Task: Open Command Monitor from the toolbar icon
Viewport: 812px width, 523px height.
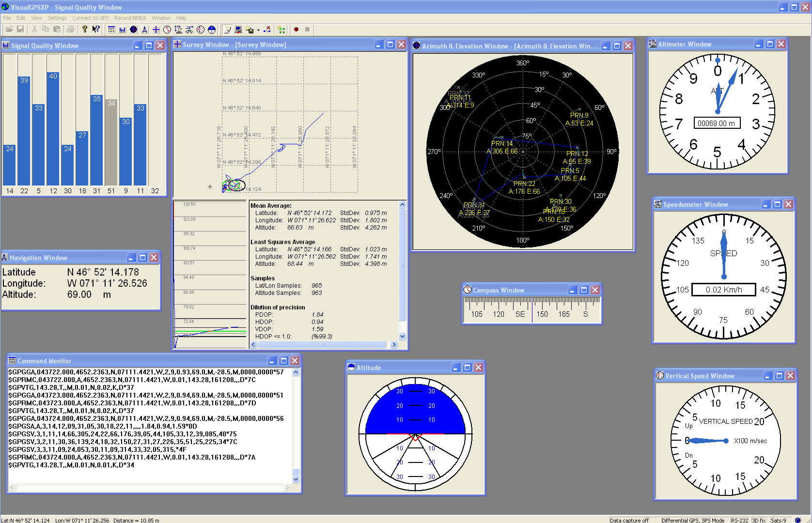Action: point(111,30)
